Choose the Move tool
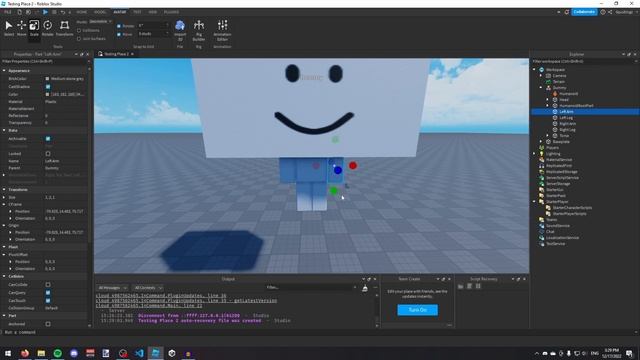Image resolution: width=640 pixels, height=360 pixels. [x=21, y=28]
